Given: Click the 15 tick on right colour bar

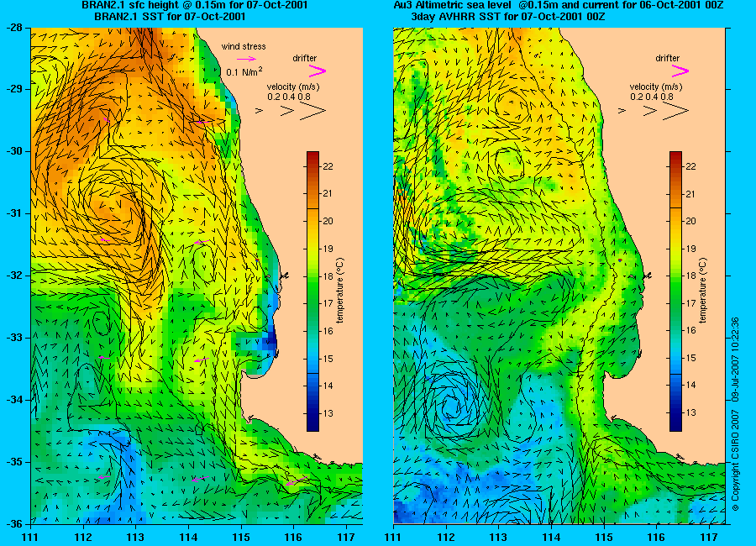Looking at the screenshot, I should (690, 359).
